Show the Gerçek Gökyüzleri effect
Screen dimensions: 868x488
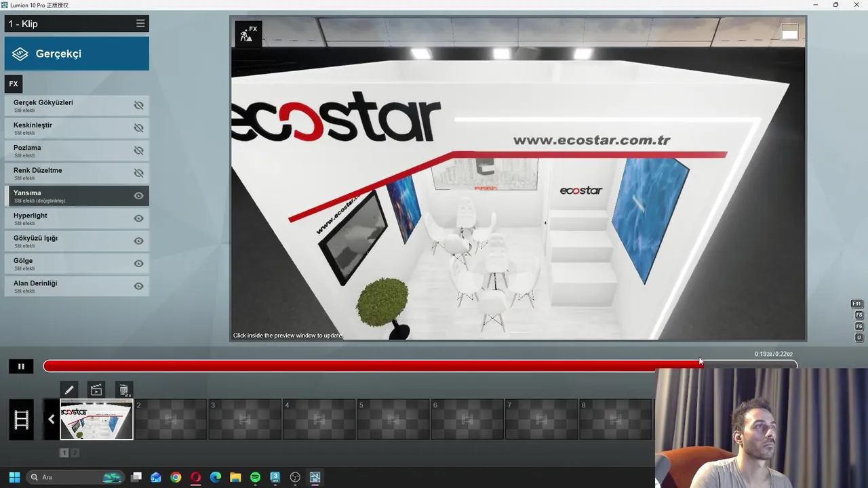pyautogui.click(x=138, y=106)
